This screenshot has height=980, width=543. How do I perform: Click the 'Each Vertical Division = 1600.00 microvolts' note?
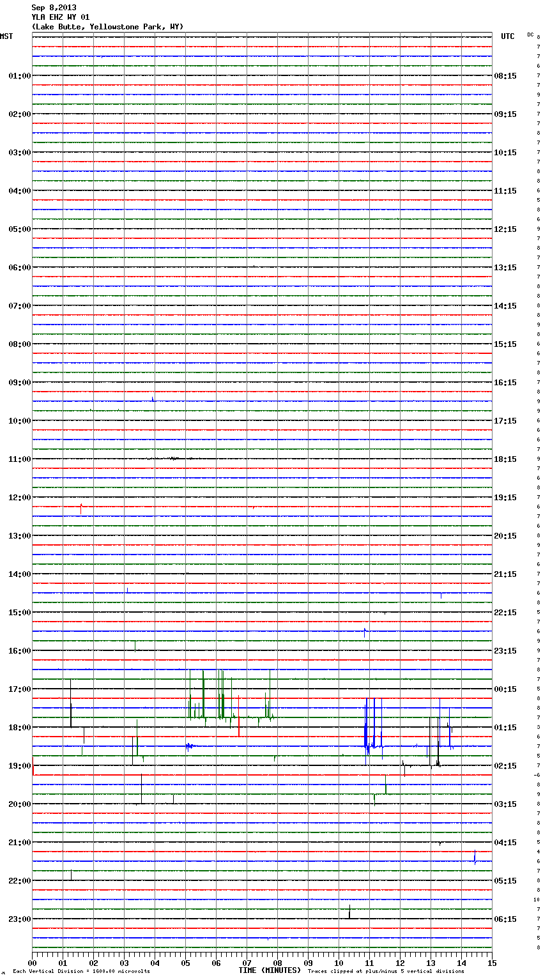[x=81, y=972]
